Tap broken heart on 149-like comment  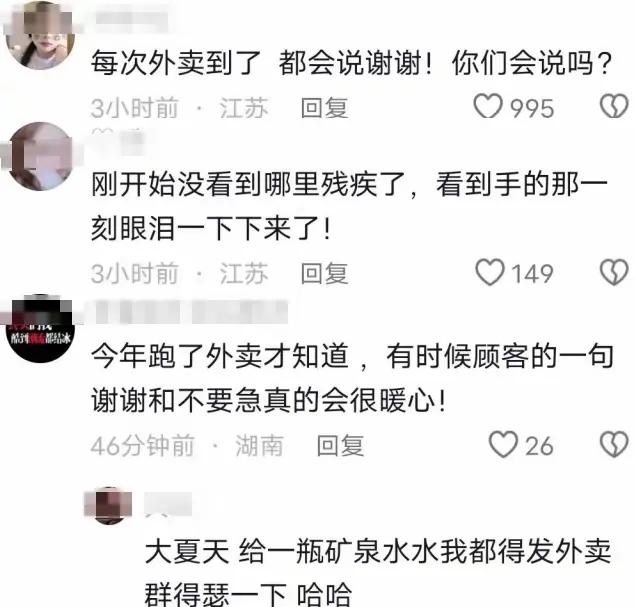click(x=614, y=272)
